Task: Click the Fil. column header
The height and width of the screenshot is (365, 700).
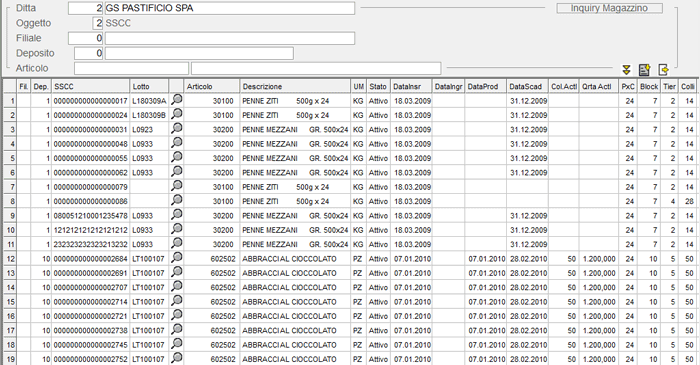Action: tap(24, 87)
